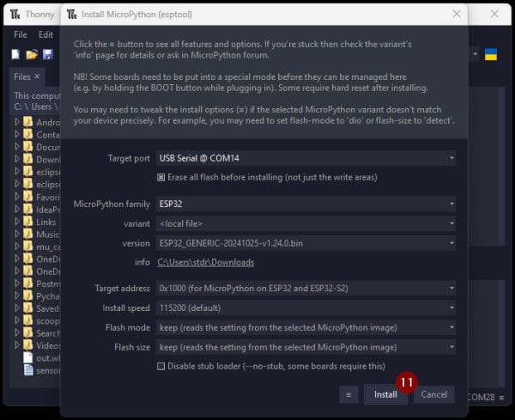Click the Ukraine flag icon
This screenshot has height=420, width=515.
coord(491,54)
